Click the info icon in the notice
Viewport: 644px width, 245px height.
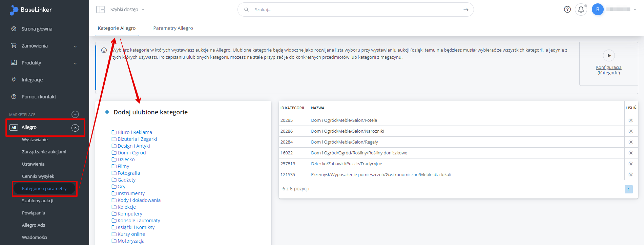[x=104, y=50]
